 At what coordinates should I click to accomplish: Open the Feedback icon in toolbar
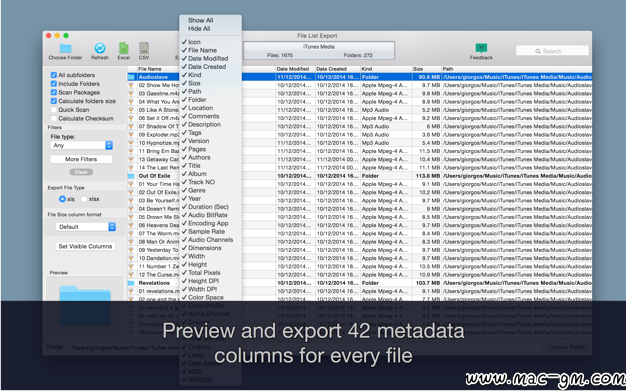tap(481, 48)
